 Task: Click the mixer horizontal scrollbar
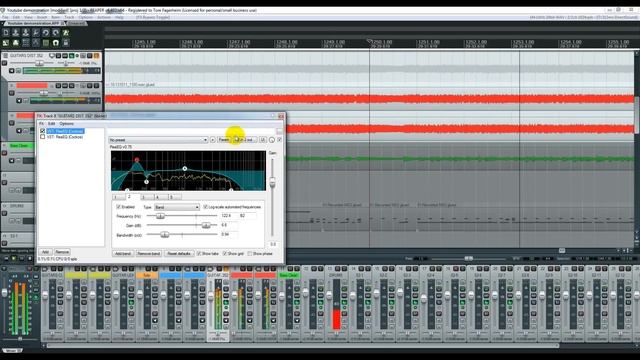click(303, 346)
